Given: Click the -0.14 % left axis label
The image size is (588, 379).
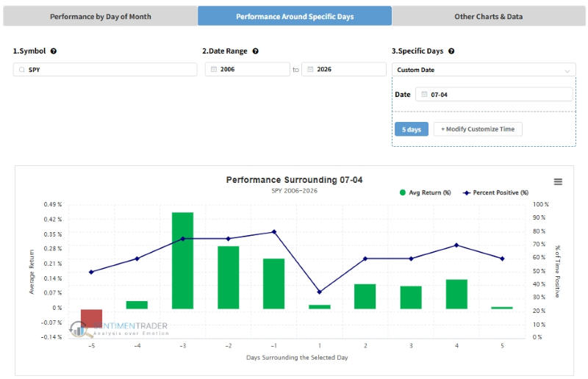Looking at the screenshot, I should point(51,337).
